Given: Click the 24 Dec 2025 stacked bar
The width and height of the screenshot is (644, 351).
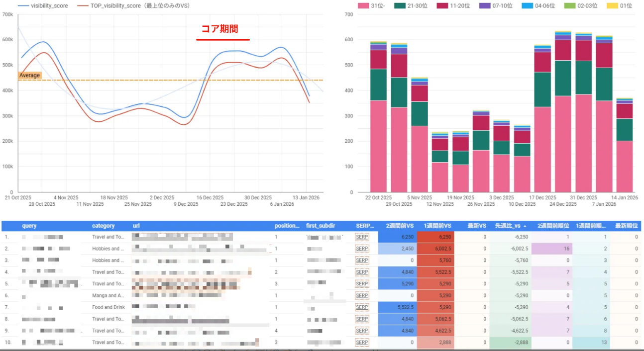Looking at the screenshot, I should pos(563,124).
